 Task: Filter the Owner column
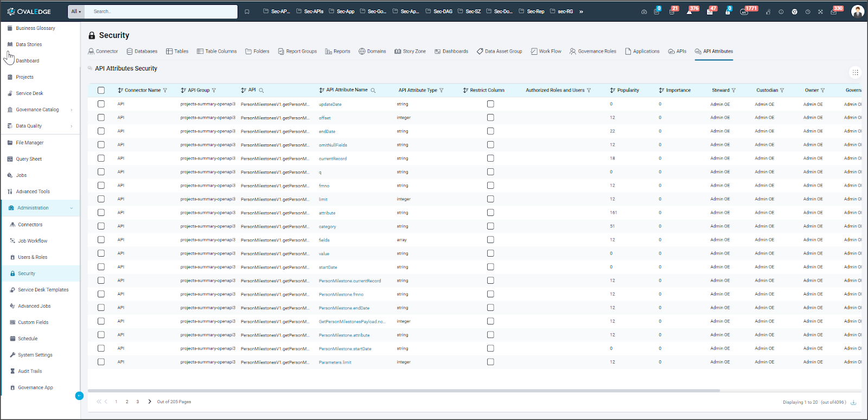(x=822, y=91)
